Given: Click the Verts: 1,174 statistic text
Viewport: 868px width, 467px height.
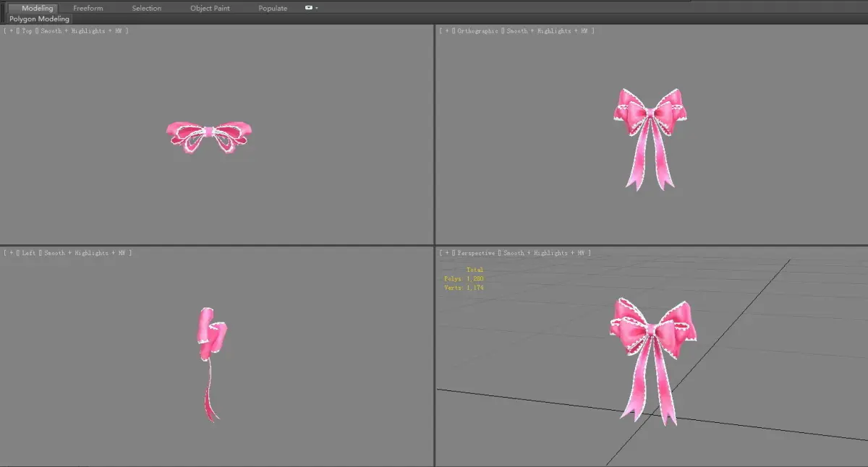Looking at the screenshot, I should tap(464, 288).
